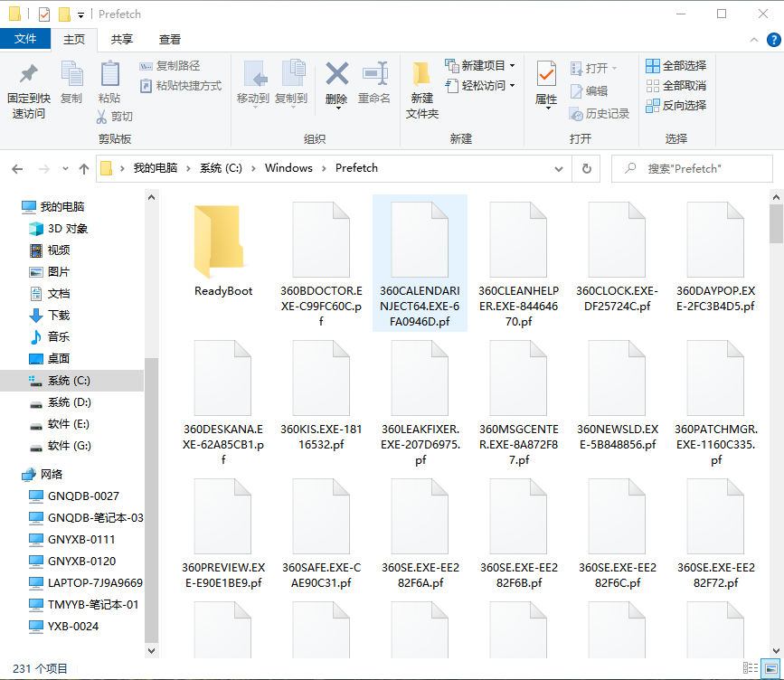Switch to large icons view in status bar

tap(770, 668)
